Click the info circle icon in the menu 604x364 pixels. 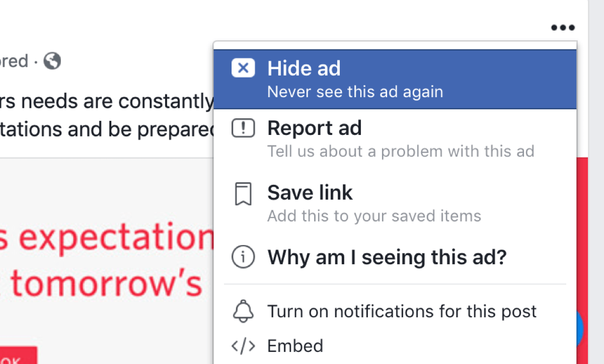[x=243, y=258]
